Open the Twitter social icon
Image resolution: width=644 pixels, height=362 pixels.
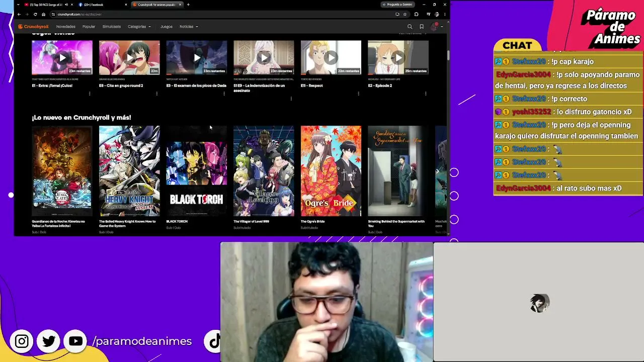click(x=49, y=341)
